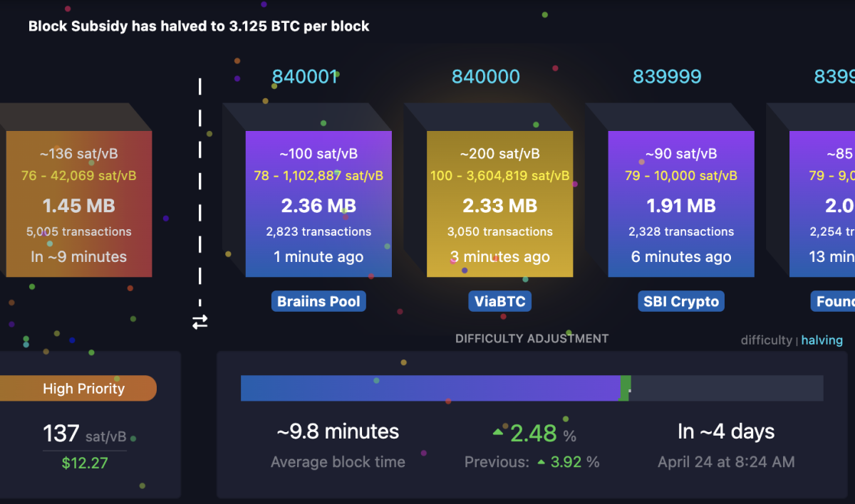Click the green segment on the progress bar

(625, 389)
